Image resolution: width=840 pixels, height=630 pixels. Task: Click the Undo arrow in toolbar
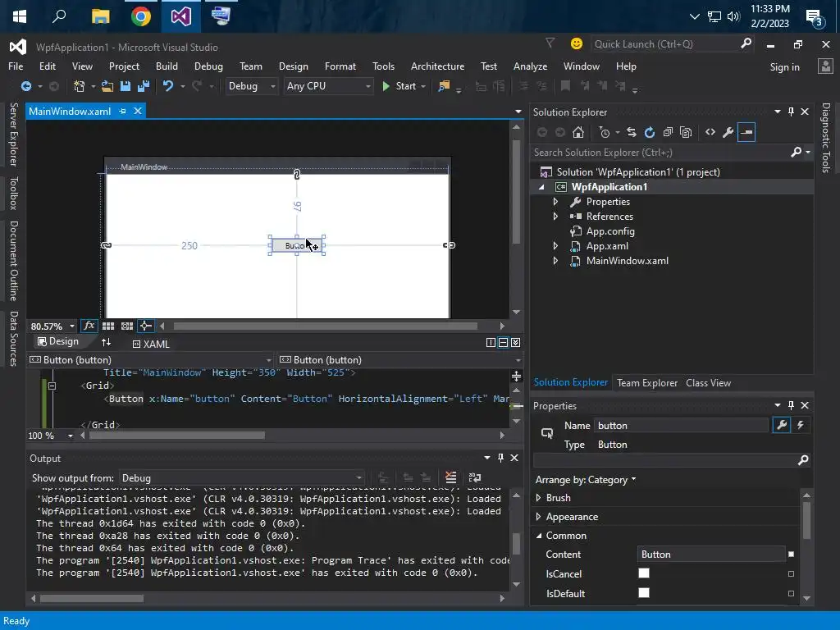tap(167, 85)
